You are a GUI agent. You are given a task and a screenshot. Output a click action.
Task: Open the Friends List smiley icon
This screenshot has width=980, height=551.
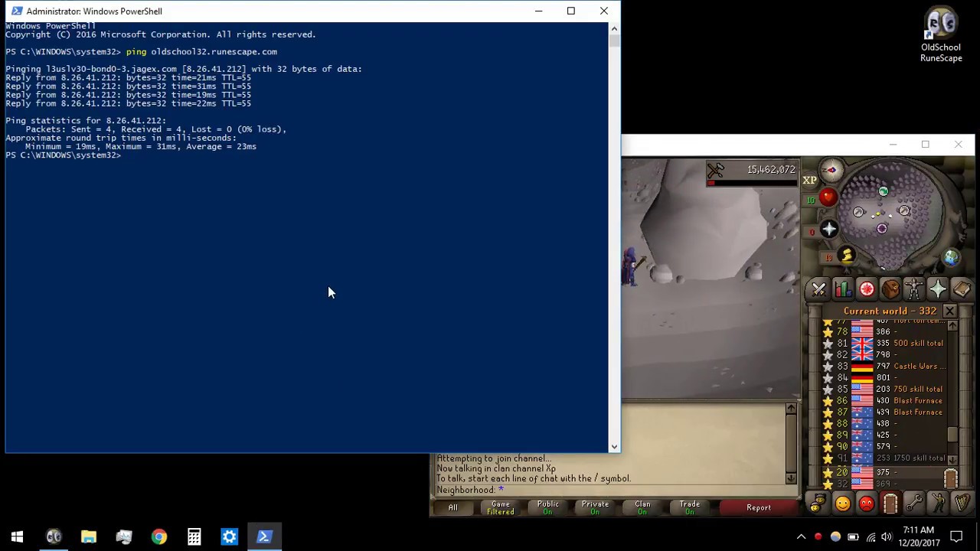click(843, 504)
